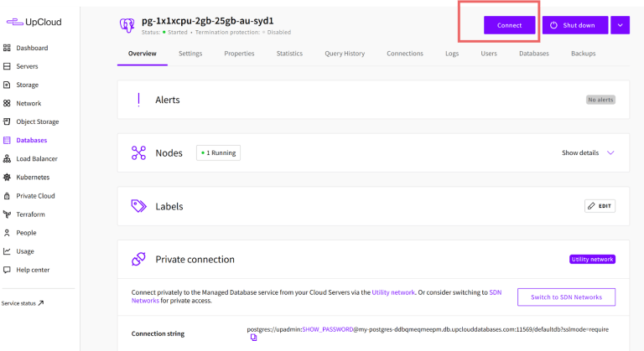
Task: Open the Users tab
Action: tap(489, 54)
